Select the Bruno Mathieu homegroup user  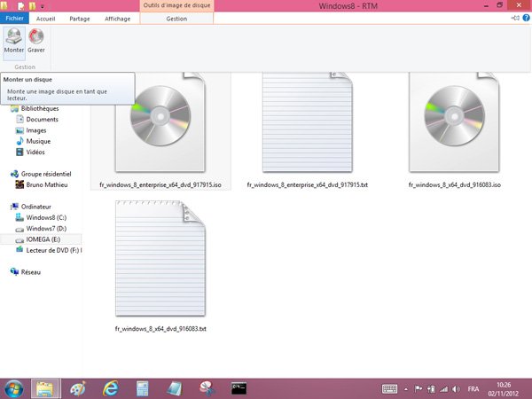47,185
